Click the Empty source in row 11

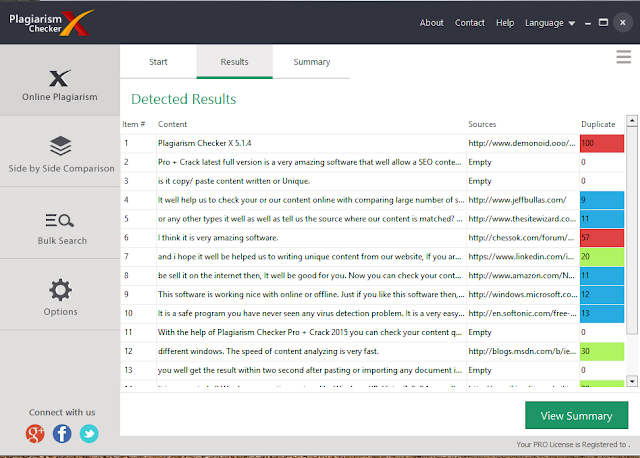click(x=480, y=332)
